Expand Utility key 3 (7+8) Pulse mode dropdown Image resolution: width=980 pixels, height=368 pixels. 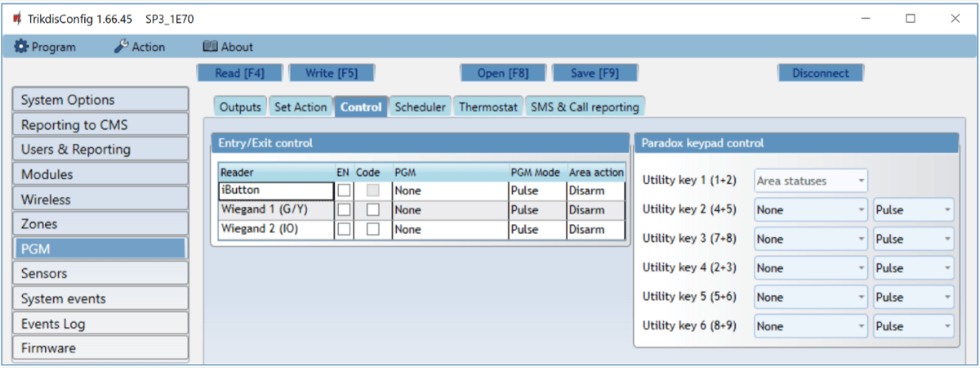pos(912,240)
